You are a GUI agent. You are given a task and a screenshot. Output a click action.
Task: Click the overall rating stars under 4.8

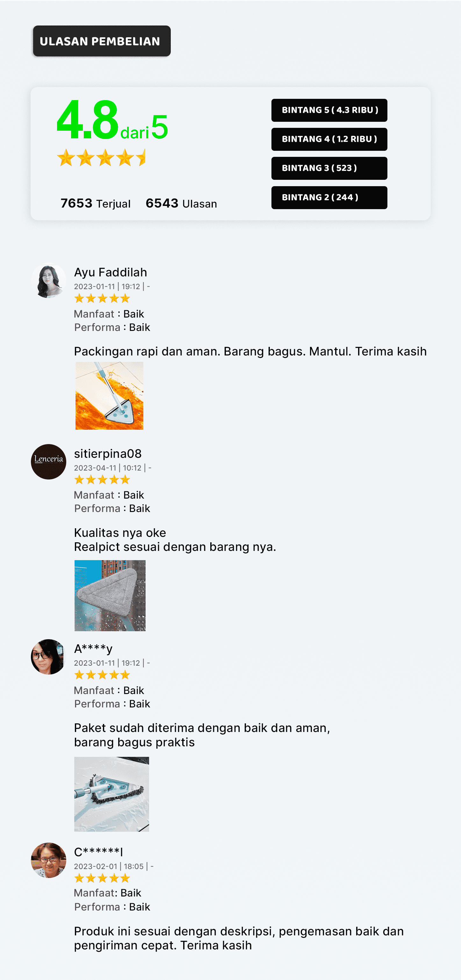point(101,157)
